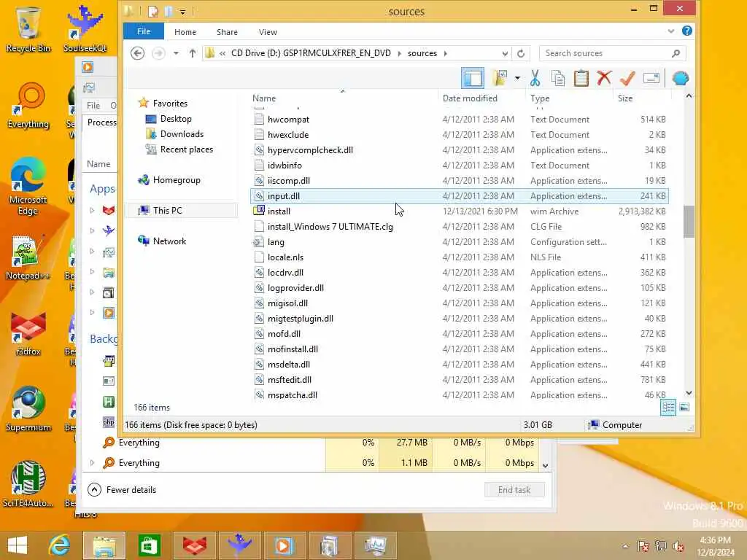747x560 pixels.
Task: Select This PC in navigation pane
Action: tap(181, 211)
